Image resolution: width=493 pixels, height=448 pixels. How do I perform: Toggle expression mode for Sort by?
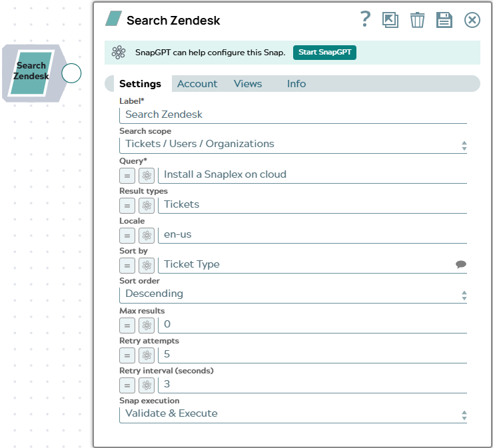pyautogui.click(x=127, y=266)
